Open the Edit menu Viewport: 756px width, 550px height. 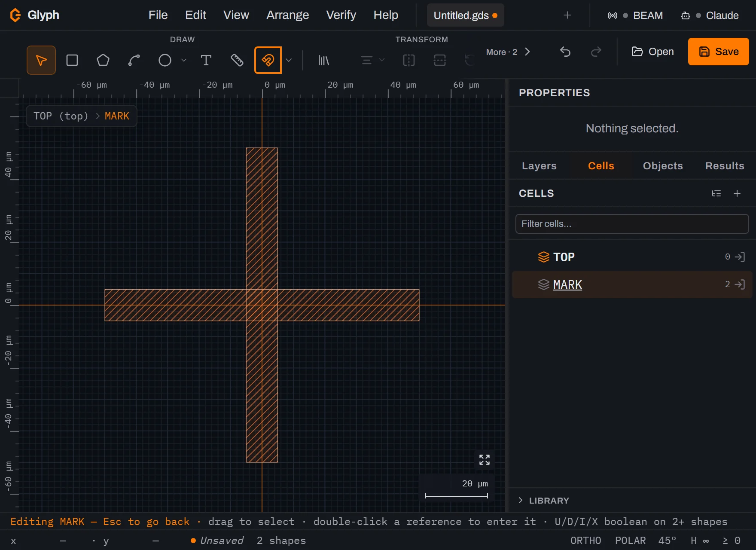click(x=195, y=15)
